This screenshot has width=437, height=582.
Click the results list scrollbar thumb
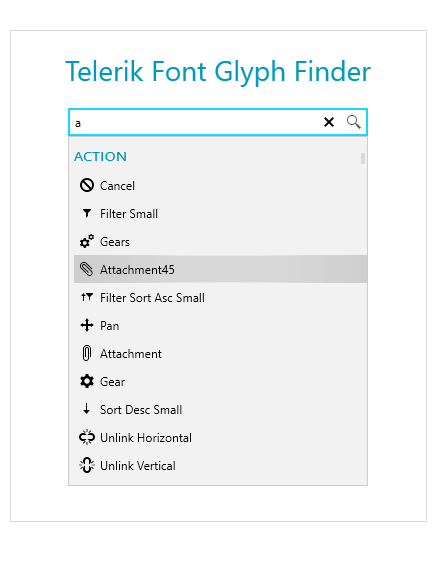tap(363, 158)
